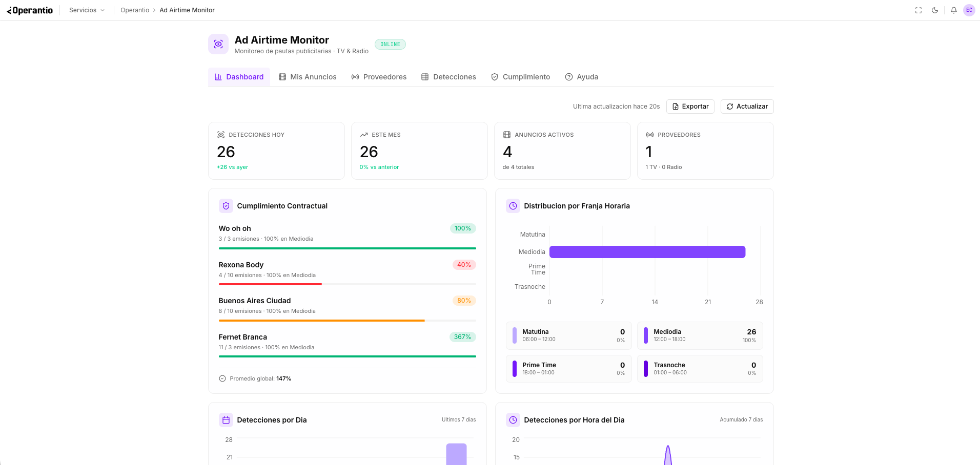Image resolution: width=980 pixels, height=465 pixels.
Task: Toggle the ONLINE status badge
Action: click(390, 44)
